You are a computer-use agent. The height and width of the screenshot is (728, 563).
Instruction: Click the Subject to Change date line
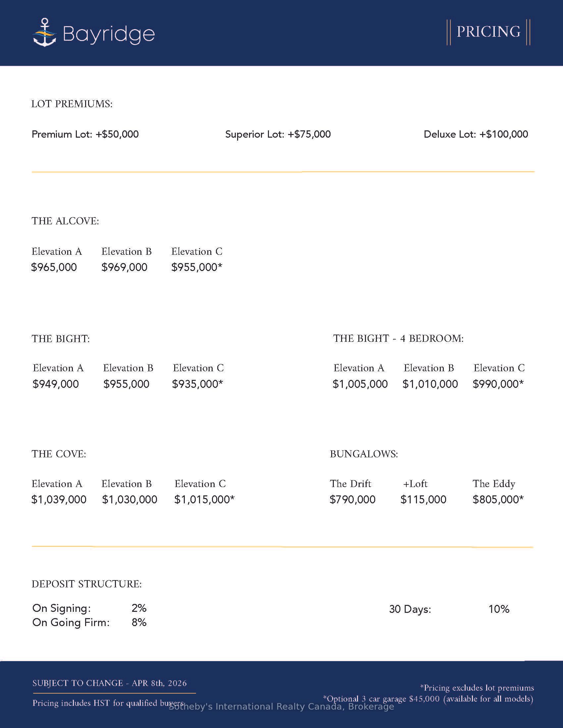[110, 683]
